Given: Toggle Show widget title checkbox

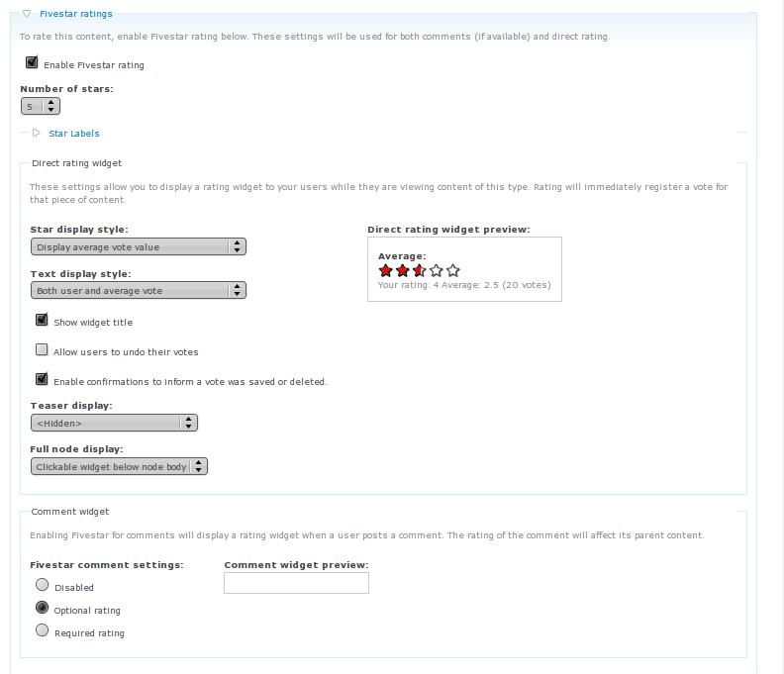Looking at the screenshot, I should point(42,320).
